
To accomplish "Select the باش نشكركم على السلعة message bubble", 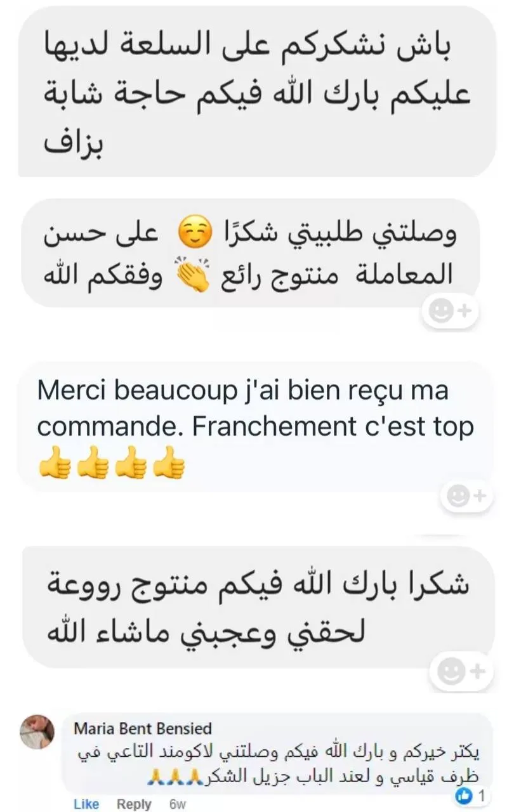I will tap(257, 91).
